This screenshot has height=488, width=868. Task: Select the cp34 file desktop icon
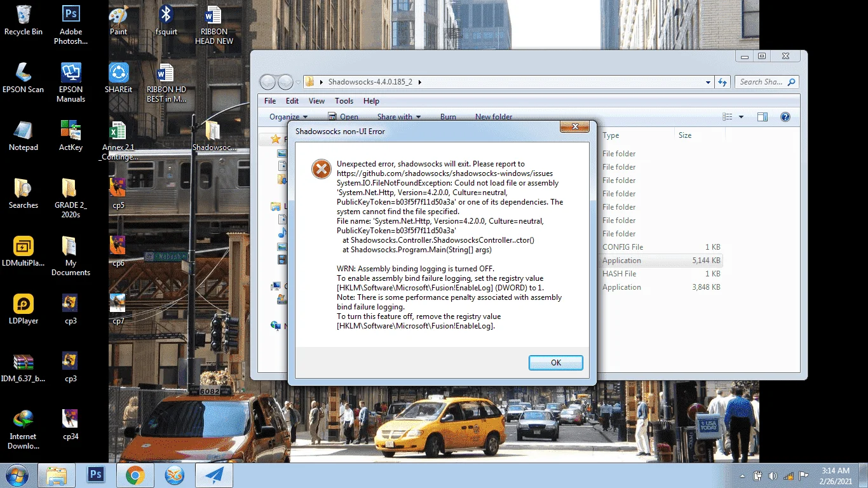click(71, 425)
